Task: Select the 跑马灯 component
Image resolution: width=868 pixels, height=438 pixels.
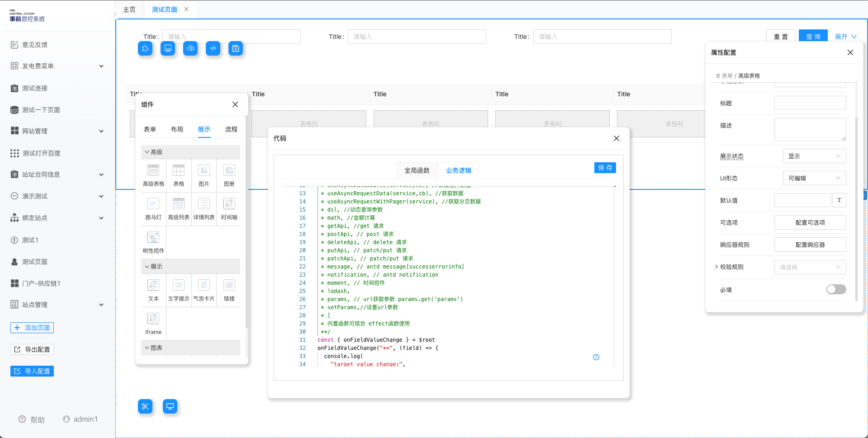Action: point(153,209)
